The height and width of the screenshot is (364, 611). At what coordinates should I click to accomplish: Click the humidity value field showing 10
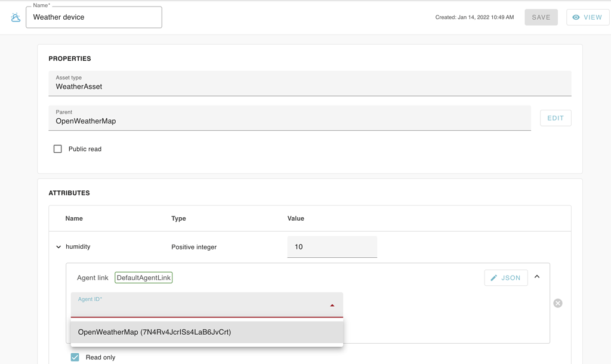(x=332, y=246)
